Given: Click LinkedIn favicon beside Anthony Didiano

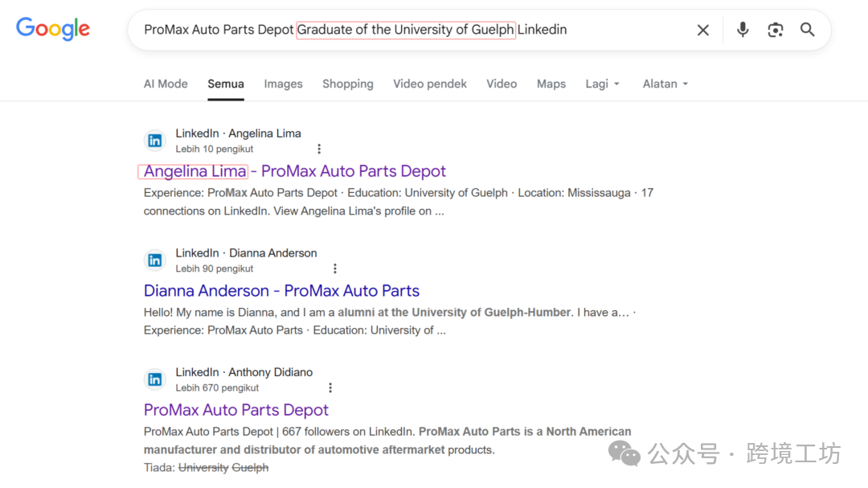Looking at the screenshot, I should (x=155, y=379).
